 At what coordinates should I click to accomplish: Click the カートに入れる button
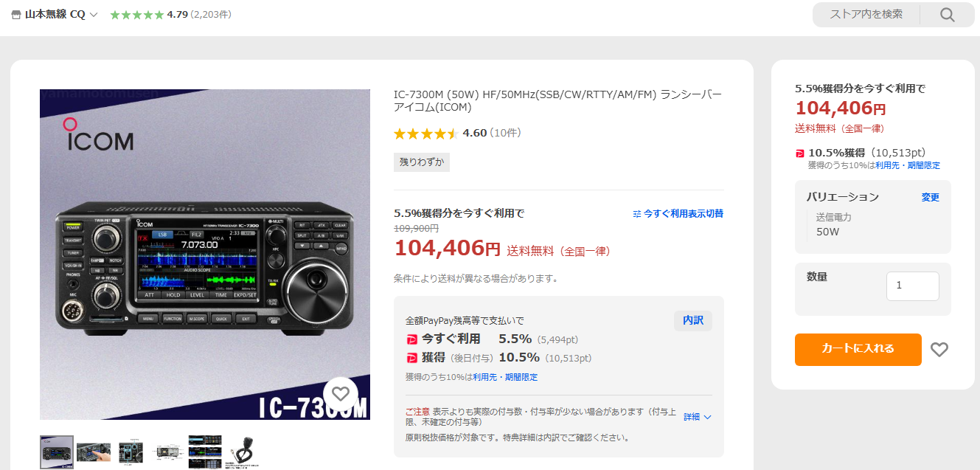coord(858,350)
